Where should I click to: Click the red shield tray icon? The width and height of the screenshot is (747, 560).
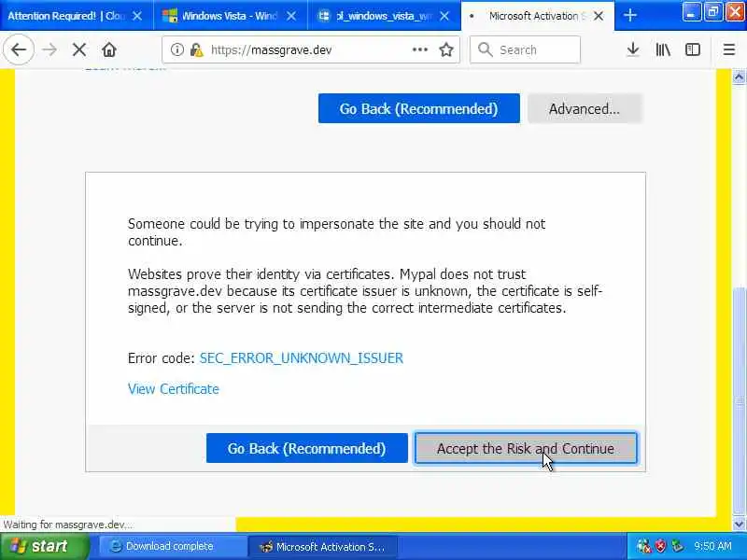pyautogui.click(x=660, y=546)
